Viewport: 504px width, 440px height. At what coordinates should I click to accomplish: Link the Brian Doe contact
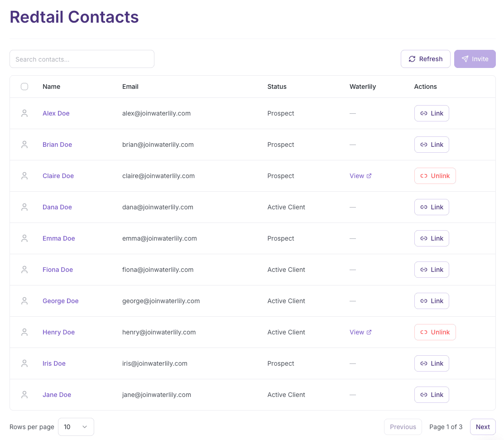[432, 145]
